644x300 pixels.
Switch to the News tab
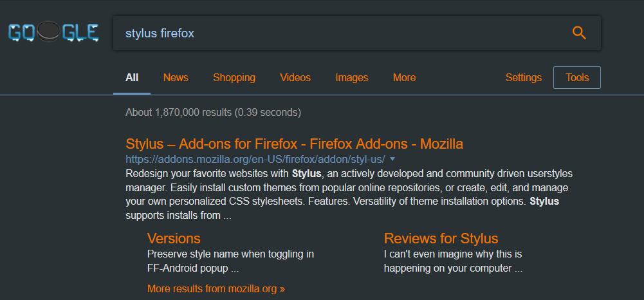(176, 77)
